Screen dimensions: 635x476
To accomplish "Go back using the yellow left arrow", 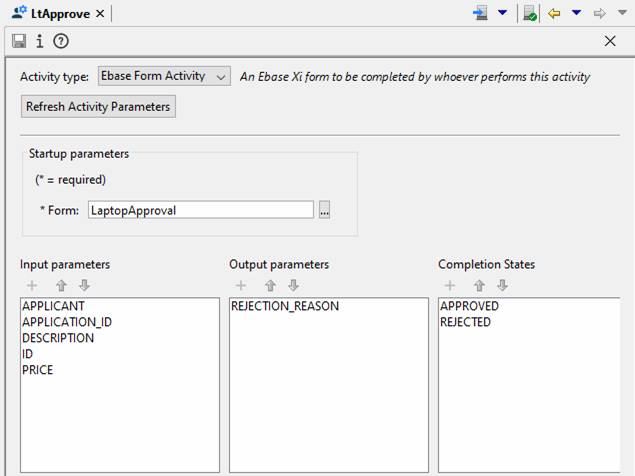I will coord(554,13).
